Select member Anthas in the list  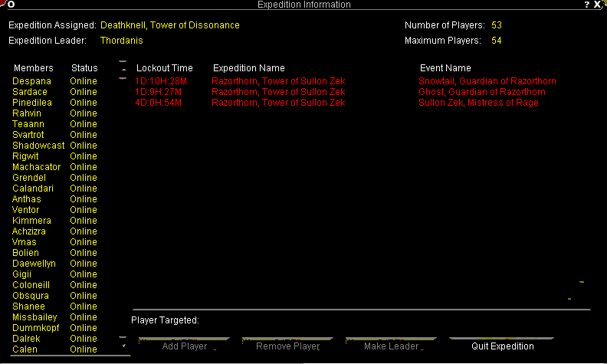26,199
